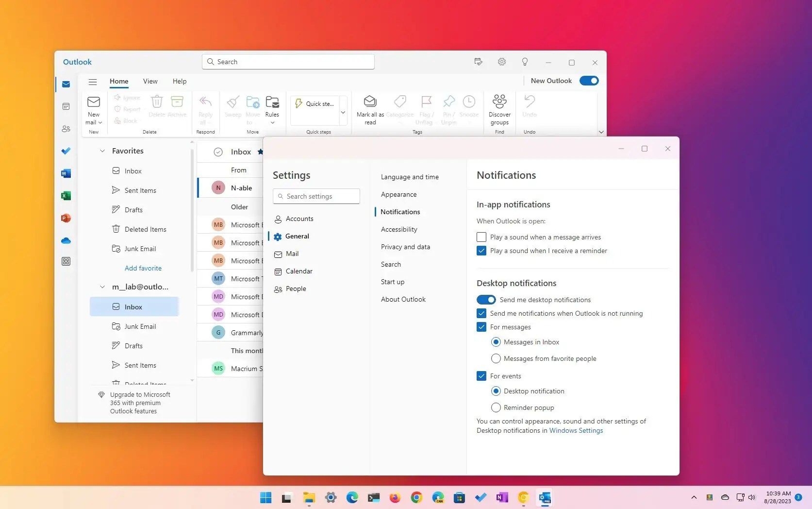Open the Privacy and data settings page
The height and width of the screenshot is (509, 812).
click(405, 247)
